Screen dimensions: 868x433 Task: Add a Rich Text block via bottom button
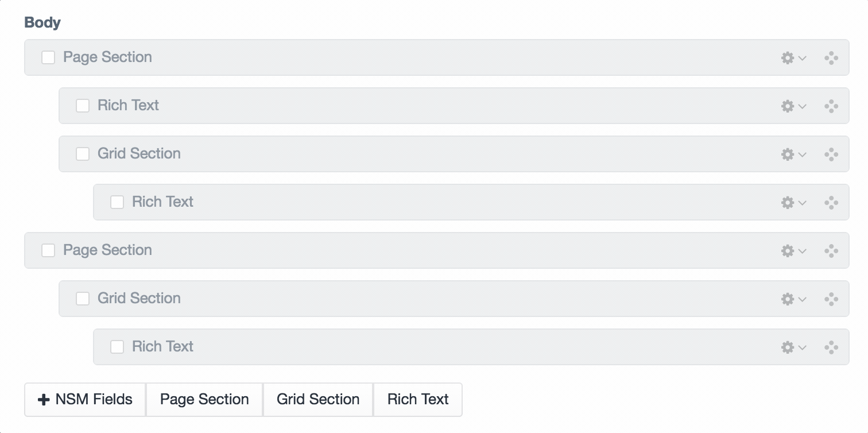point(418,400)
